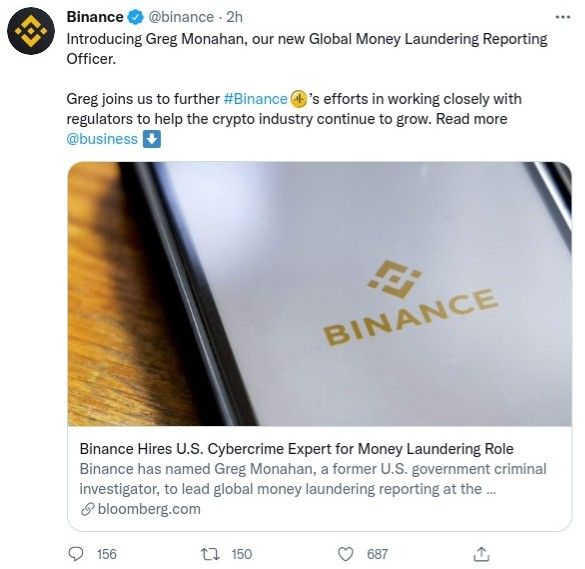Click the Binance display name
585x569 pixels.
95,17
